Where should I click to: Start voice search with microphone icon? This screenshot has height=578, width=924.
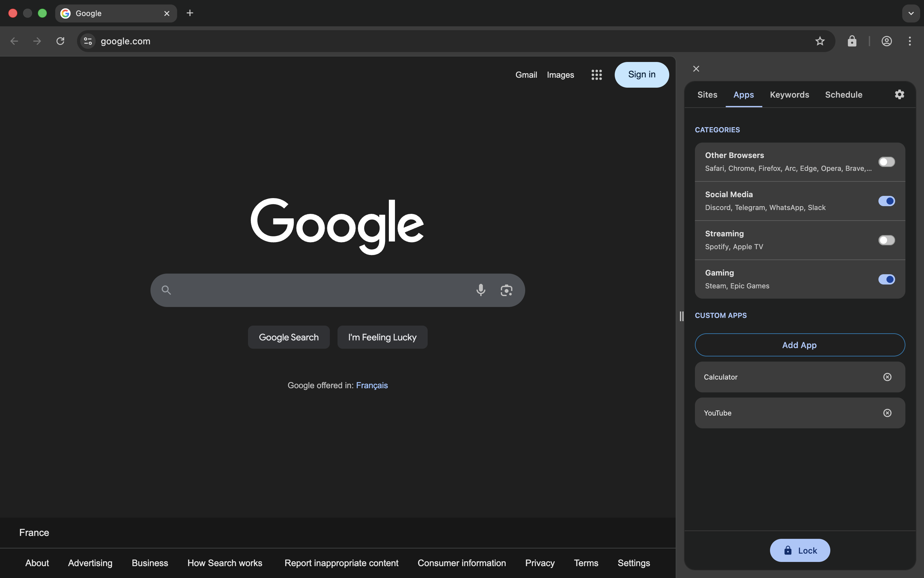click(x=481, y=290)
